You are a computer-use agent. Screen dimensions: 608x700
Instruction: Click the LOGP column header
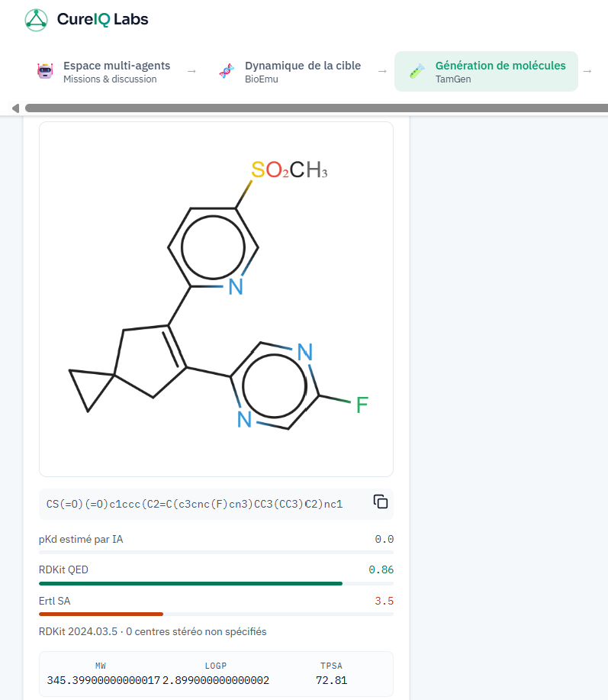216,666
